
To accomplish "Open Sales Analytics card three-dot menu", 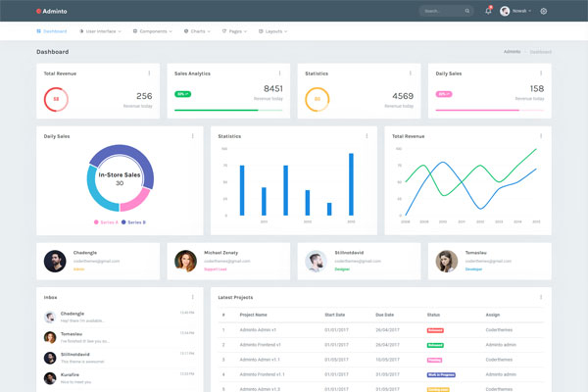I will click(279, 73).
